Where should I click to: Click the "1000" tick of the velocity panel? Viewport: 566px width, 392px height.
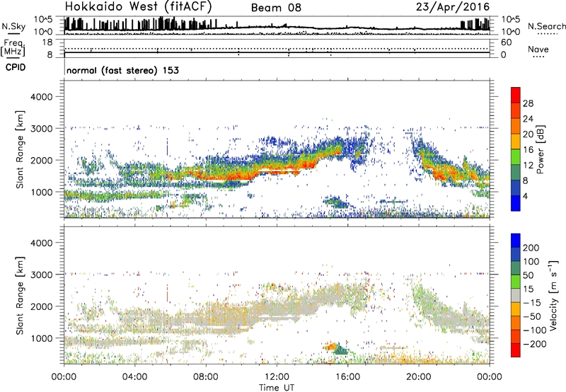pos(41,338)
